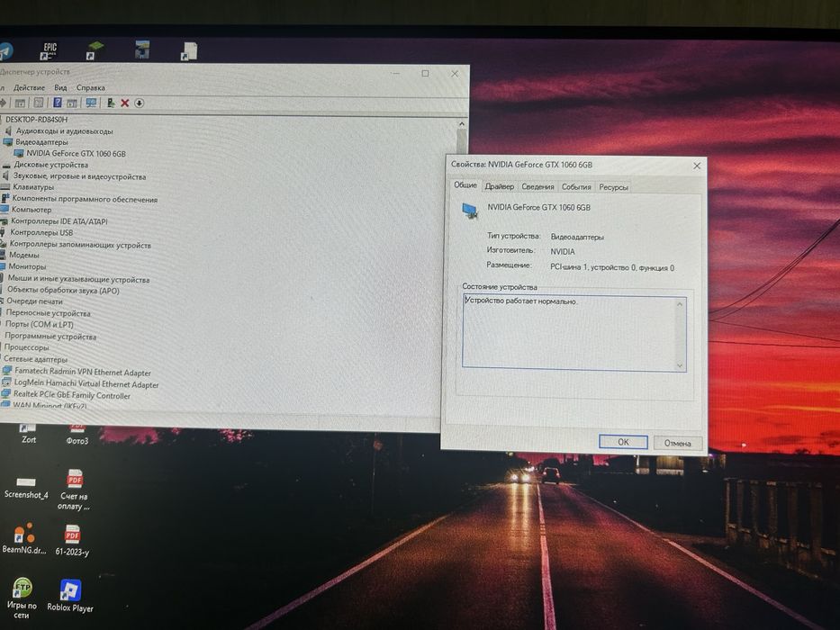Select 'Мыши и иные указывающие устройства'
840x630 pixels.
point(78,279)
